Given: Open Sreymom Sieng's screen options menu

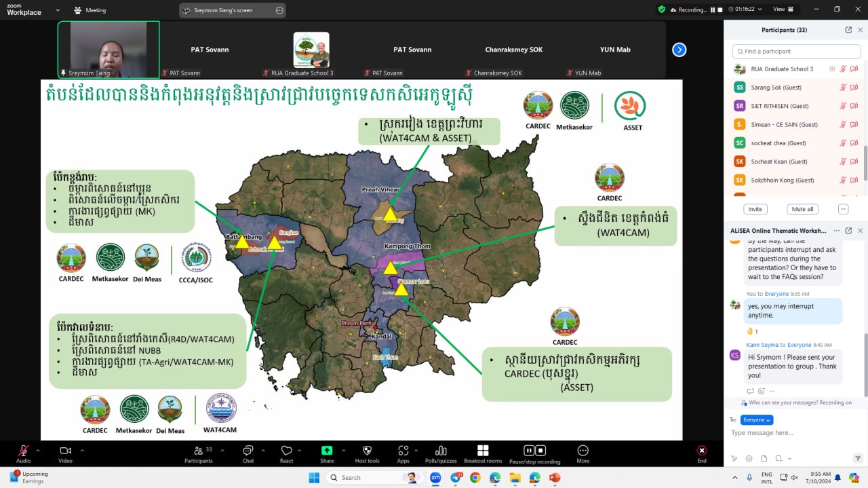Looking at the screenshot, I should 279,10.
